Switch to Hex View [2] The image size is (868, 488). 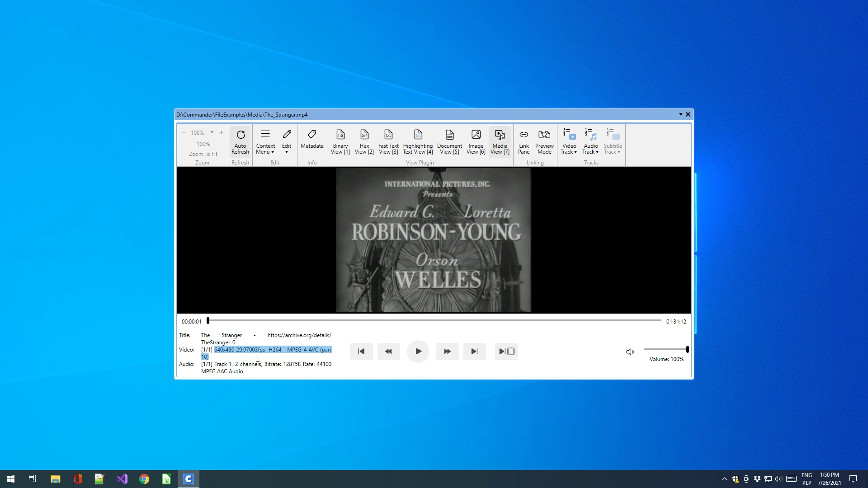pyautogui.click(x=364, y=141)
